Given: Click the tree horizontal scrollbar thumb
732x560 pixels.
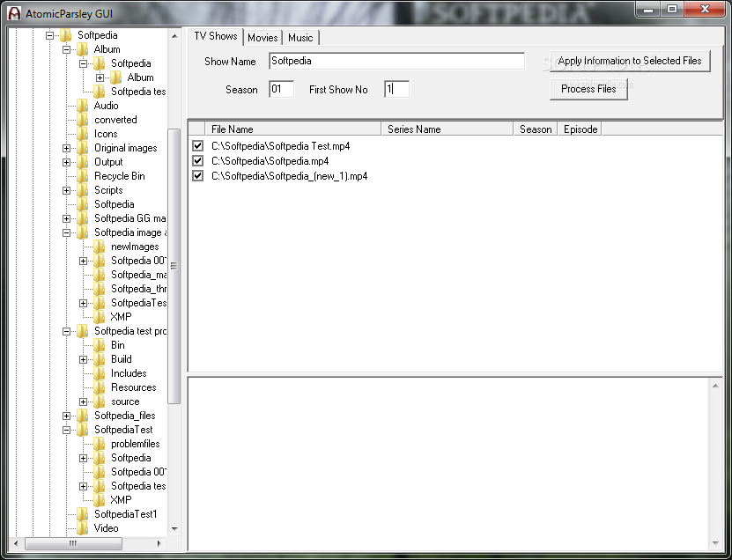Looking at the screenshot, I should [73, 543].
